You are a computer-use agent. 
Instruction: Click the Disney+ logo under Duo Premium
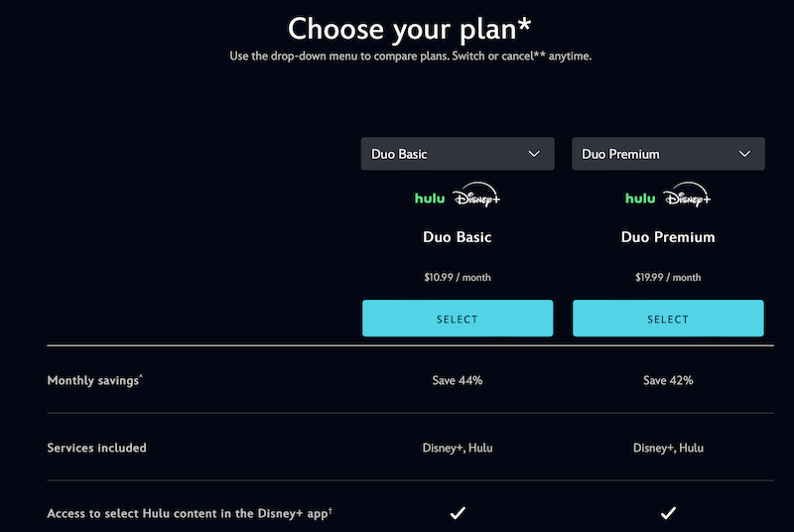pyautogui.click(x=687, y=195)
